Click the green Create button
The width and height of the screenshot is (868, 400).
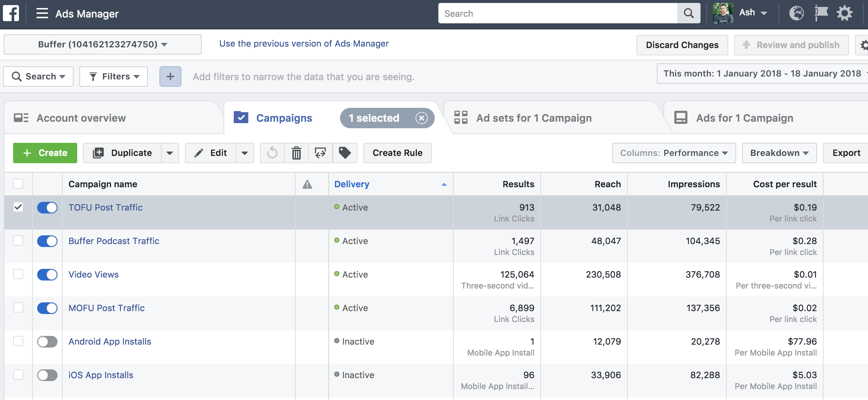(x=45, y=153)
